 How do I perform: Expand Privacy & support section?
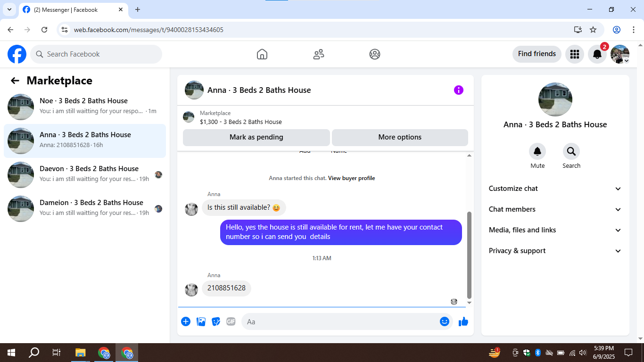[x=555, y=251]
